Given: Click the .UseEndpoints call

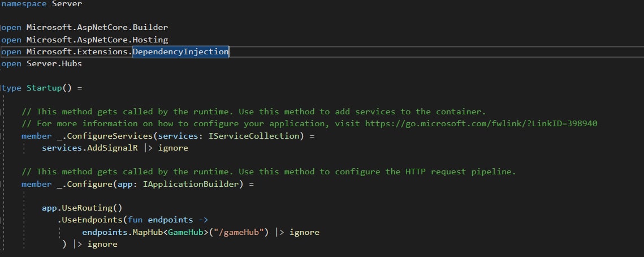Looking at the screenshot, I should (90, 220).
